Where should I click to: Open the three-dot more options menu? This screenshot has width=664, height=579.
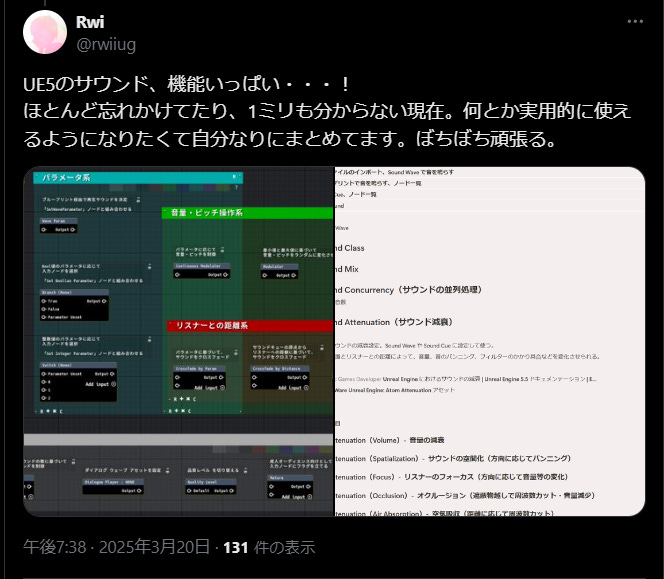point(635,22)
